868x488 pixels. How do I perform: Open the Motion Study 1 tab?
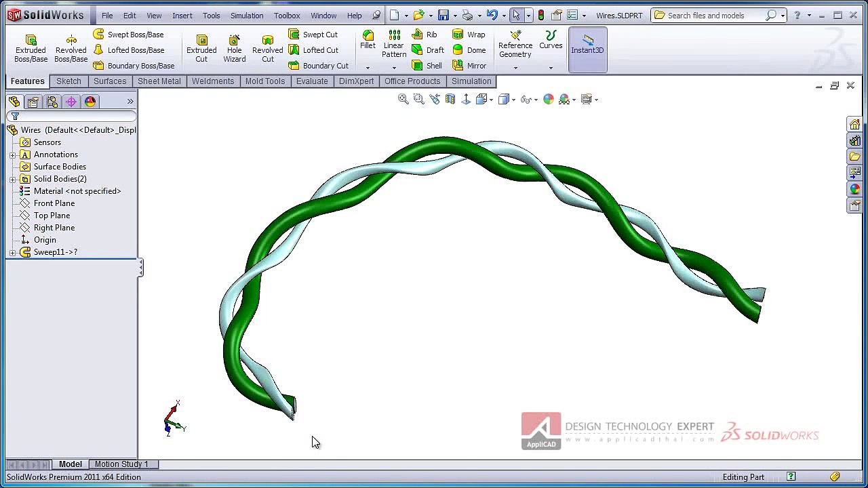[x=121, y=464]
